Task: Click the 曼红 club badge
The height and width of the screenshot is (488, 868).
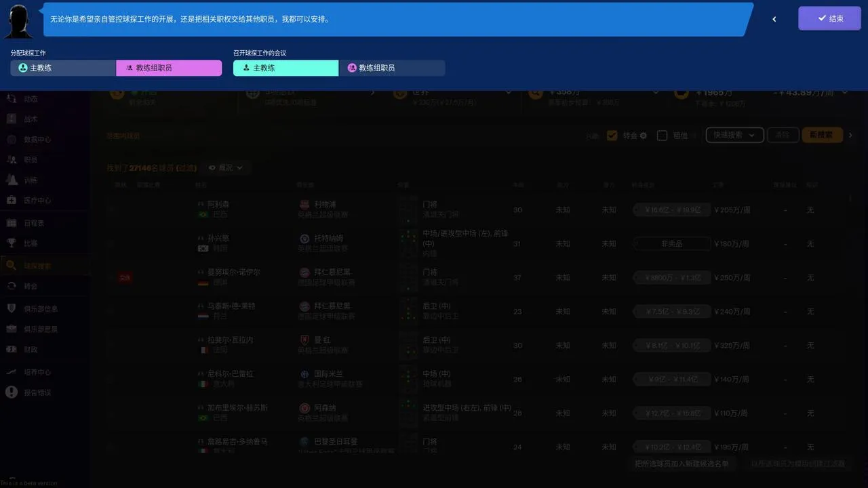Action: [x=304, y=340]
